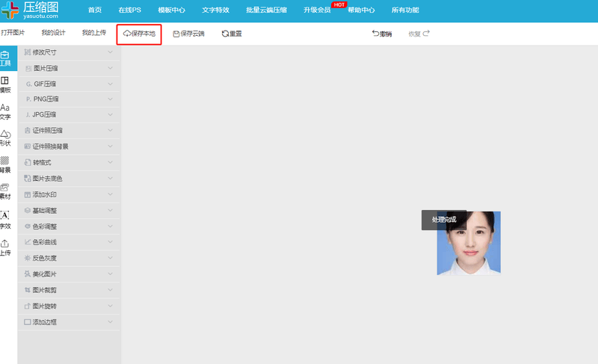Select the 模板 template sidebar icon
Screen dimensions: 598x364
click(5, 84)
